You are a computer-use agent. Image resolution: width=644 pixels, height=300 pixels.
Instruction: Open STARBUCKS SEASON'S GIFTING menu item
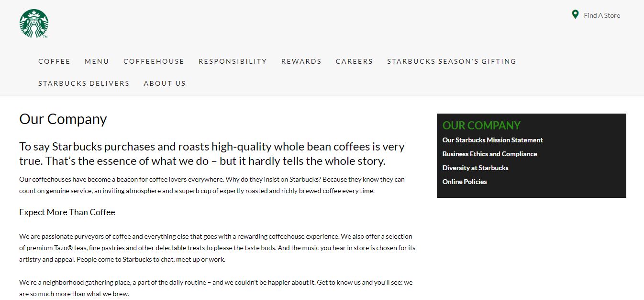click(x=452, y=61)
